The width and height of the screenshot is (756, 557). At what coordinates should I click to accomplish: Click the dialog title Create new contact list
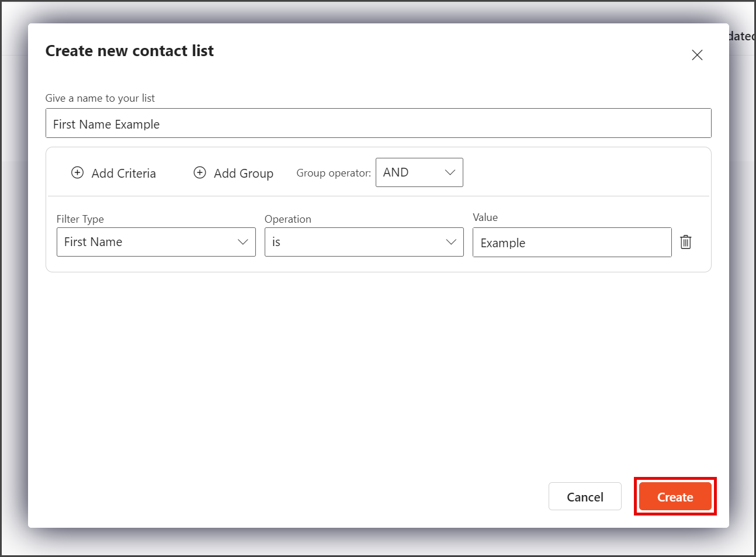130,51
